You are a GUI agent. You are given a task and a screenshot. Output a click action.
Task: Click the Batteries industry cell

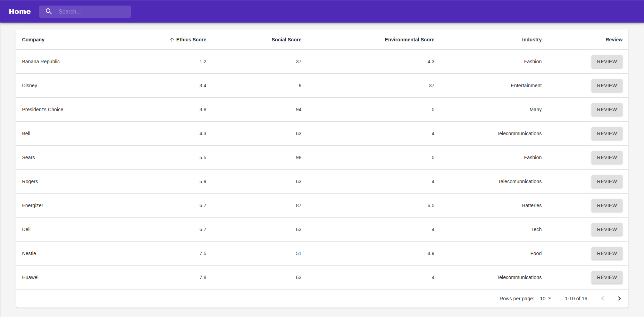tap(532, 205)
